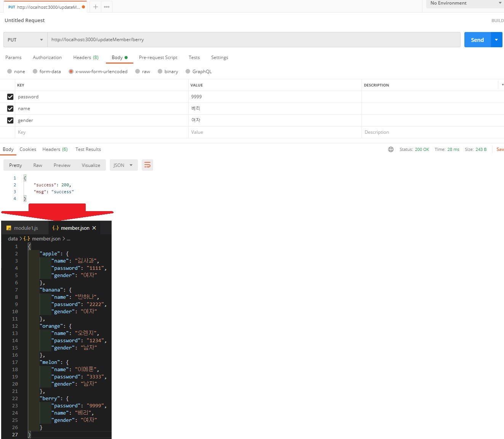Click the 베리 name value cell

[275, 109]
